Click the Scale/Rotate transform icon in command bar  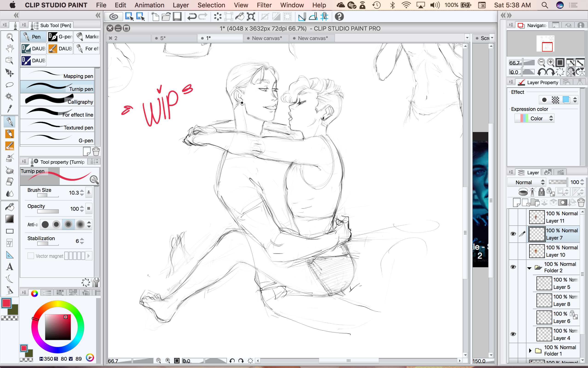(251, 17)
